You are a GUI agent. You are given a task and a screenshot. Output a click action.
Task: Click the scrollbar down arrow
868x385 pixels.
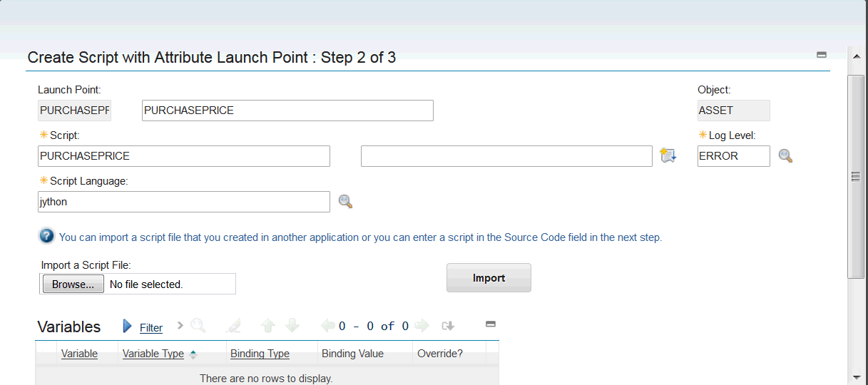coord(856,377)
